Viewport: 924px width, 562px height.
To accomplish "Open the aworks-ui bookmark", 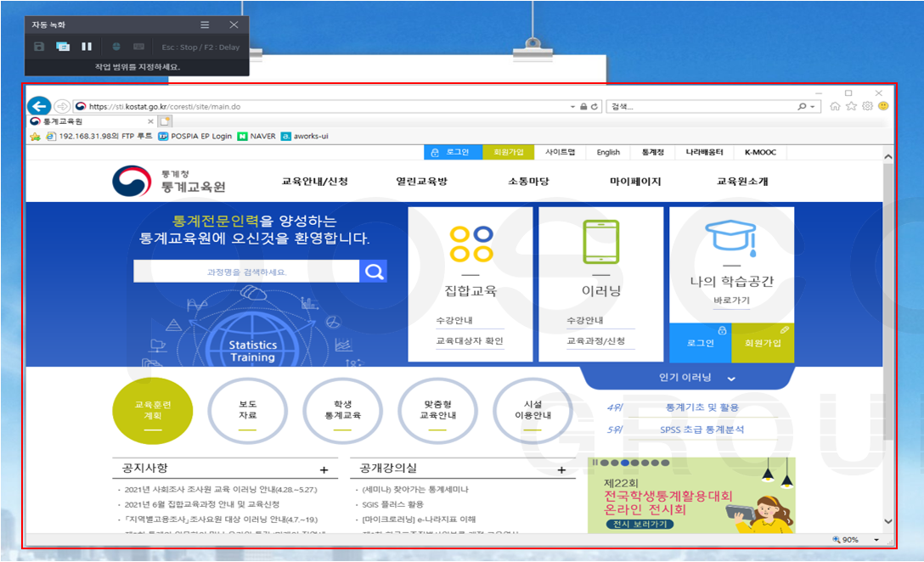I will tap(305, 136).
